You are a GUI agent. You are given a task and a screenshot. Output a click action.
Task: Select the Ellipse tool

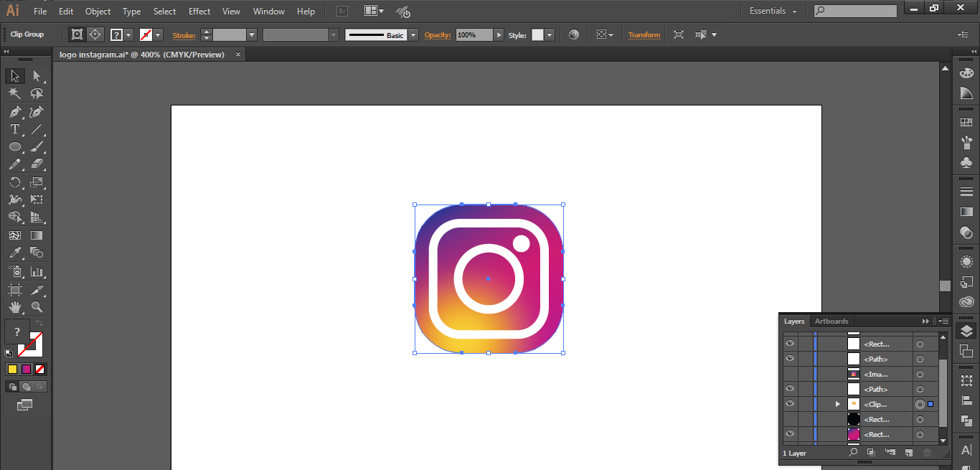(x=14, y=146)
